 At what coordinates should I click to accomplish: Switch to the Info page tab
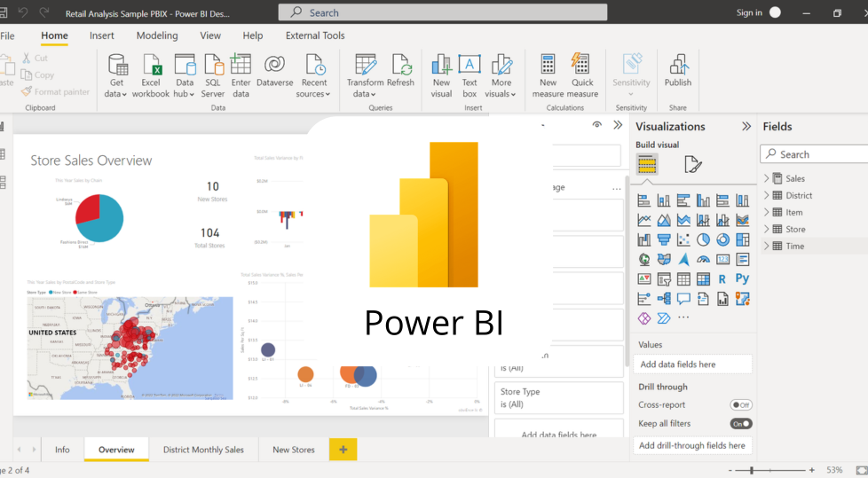point(62,450)
